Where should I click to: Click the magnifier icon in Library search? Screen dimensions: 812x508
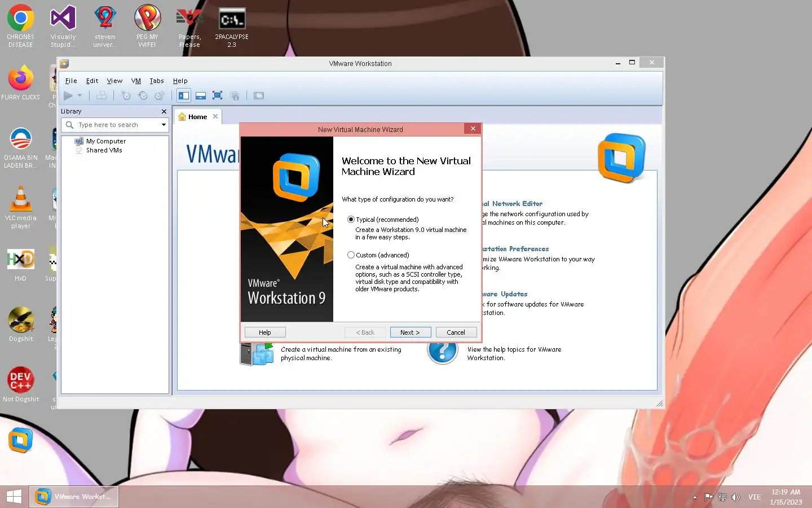[x=69, y=125]
